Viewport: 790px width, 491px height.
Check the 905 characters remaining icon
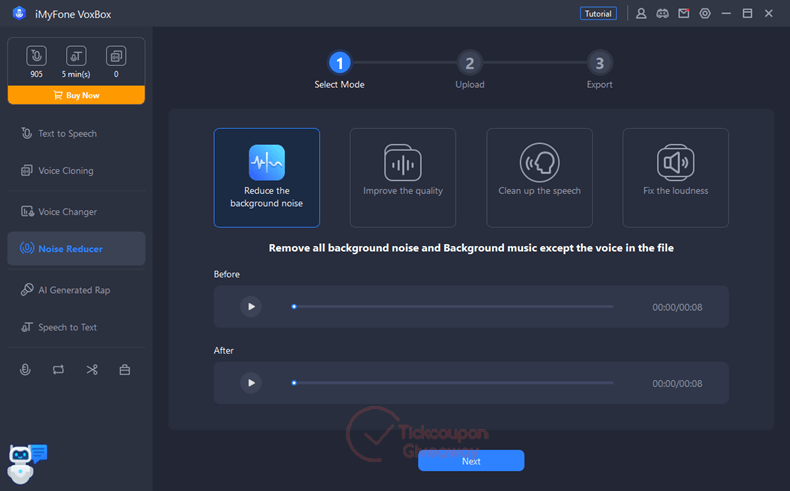(x=36, y=56)
